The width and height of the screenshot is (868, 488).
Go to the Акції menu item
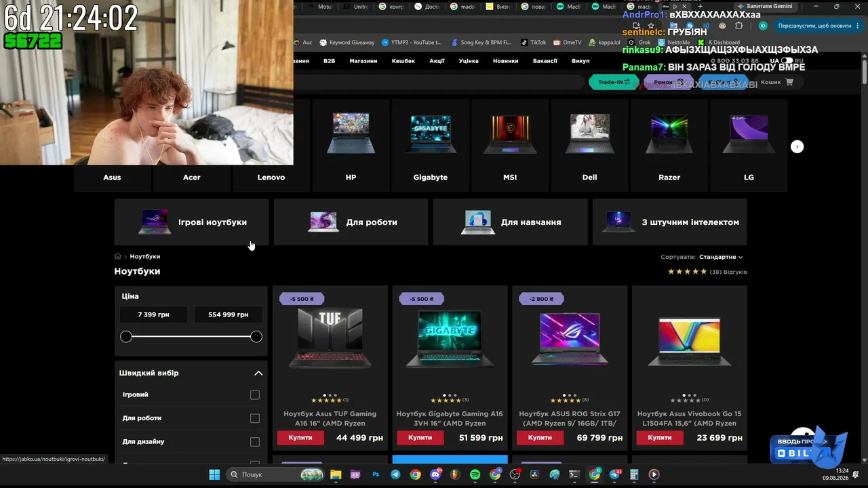pyautogui.click(x=437, y=61)
